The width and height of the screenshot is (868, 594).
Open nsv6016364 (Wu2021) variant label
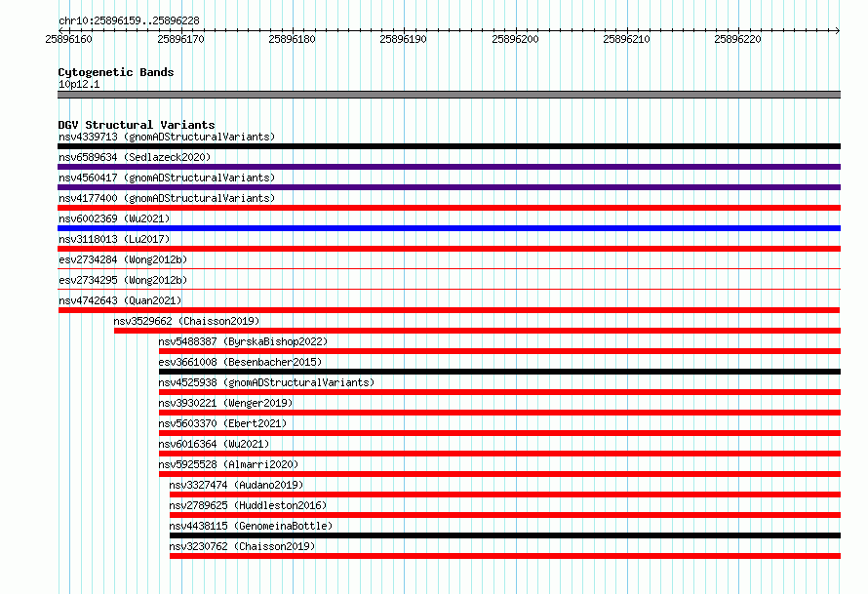214,444
